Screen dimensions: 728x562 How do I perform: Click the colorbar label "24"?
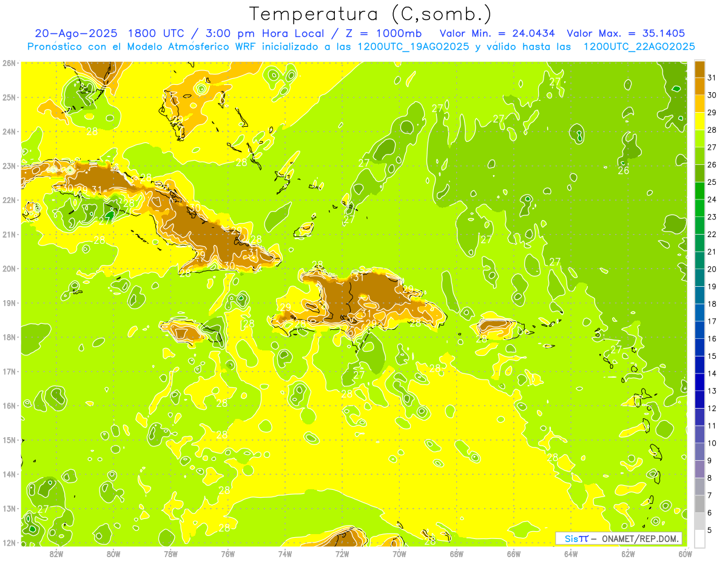click(712, 199)
